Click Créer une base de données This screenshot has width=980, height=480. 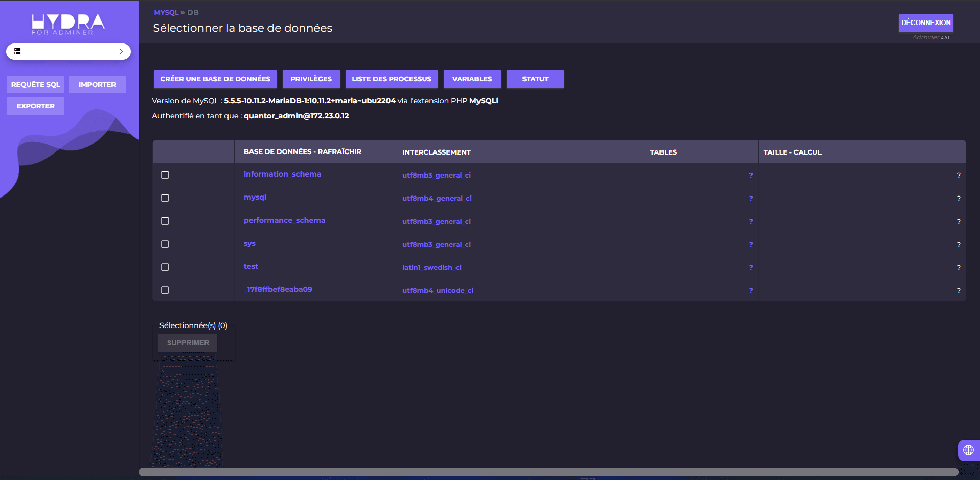pos(215,79)
